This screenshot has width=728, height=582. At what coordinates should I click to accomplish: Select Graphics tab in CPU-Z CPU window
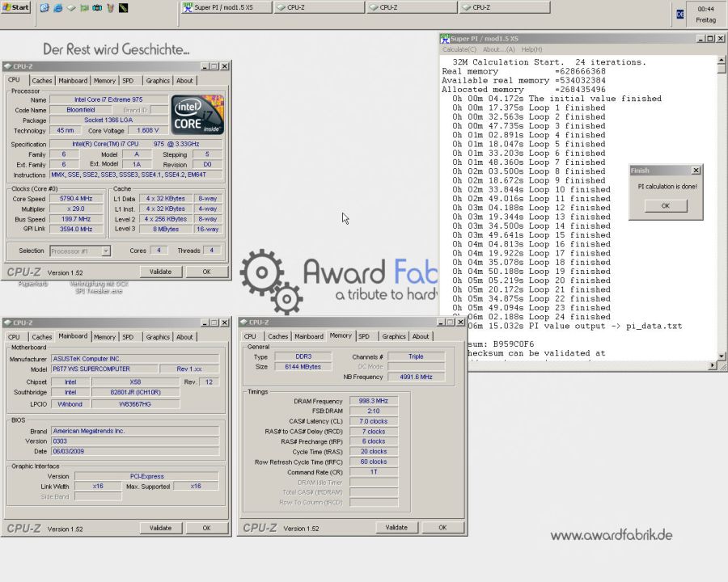[158, 81]
